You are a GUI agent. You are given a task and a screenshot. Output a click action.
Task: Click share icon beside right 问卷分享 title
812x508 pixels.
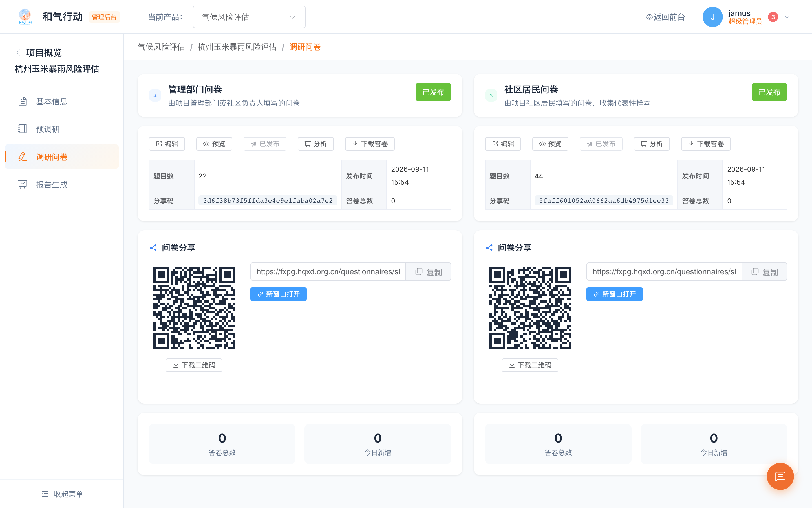point(489,248)
